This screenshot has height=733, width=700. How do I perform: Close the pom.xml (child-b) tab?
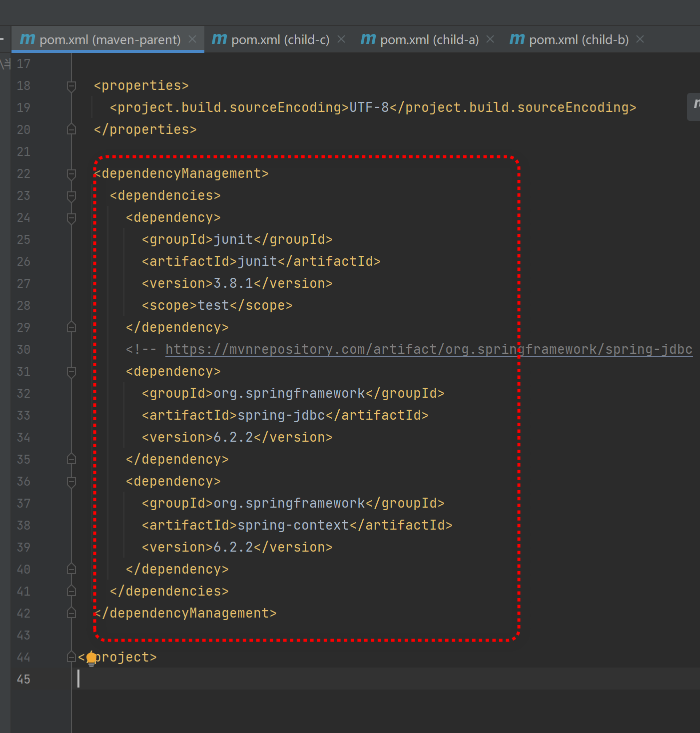point(640,39)
